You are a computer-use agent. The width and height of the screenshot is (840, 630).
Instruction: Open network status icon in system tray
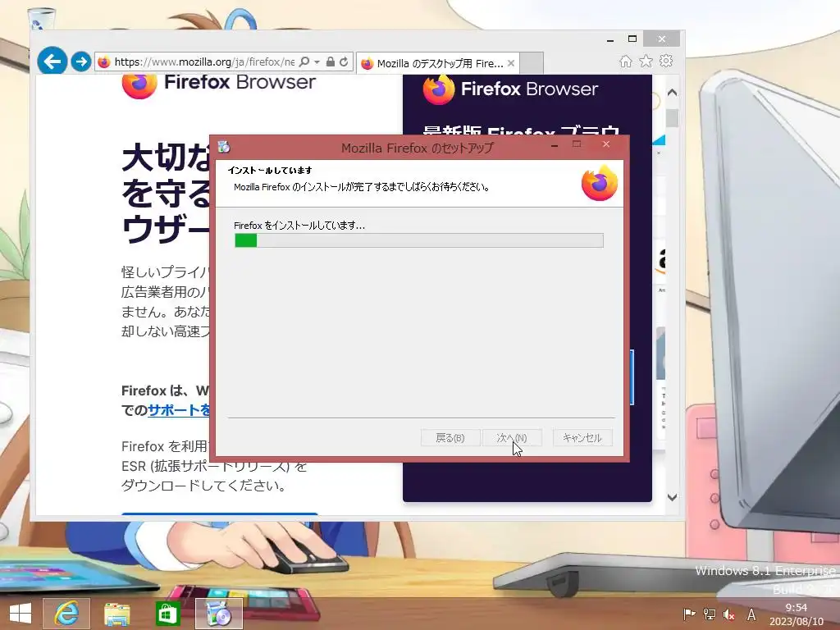click(x=710, y=614)
